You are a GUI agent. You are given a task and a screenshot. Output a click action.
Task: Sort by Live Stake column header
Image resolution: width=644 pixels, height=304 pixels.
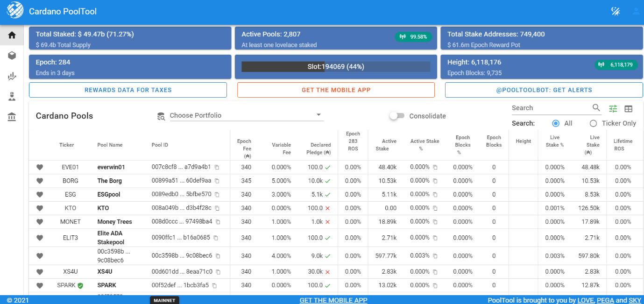point(594,145)
